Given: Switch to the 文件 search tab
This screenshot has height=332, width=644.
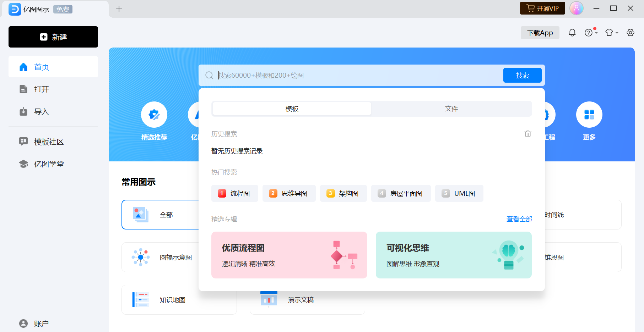Looking at the screenshot, I should pos(451,109).
